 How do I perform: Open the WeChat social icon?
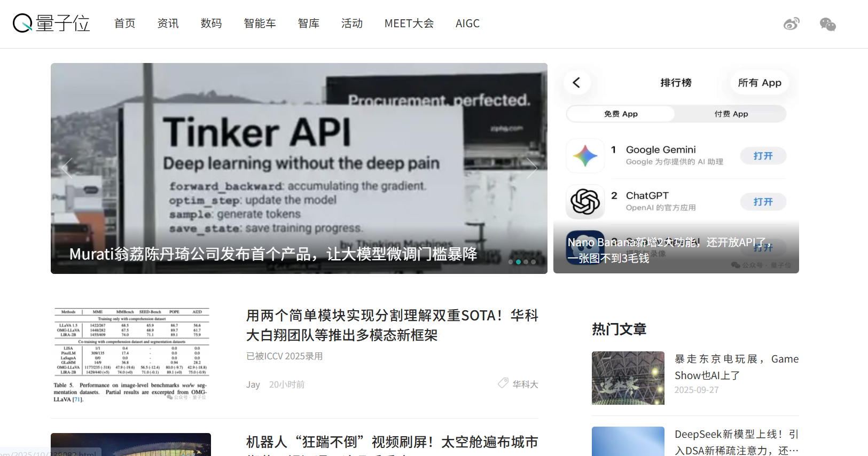827,24
